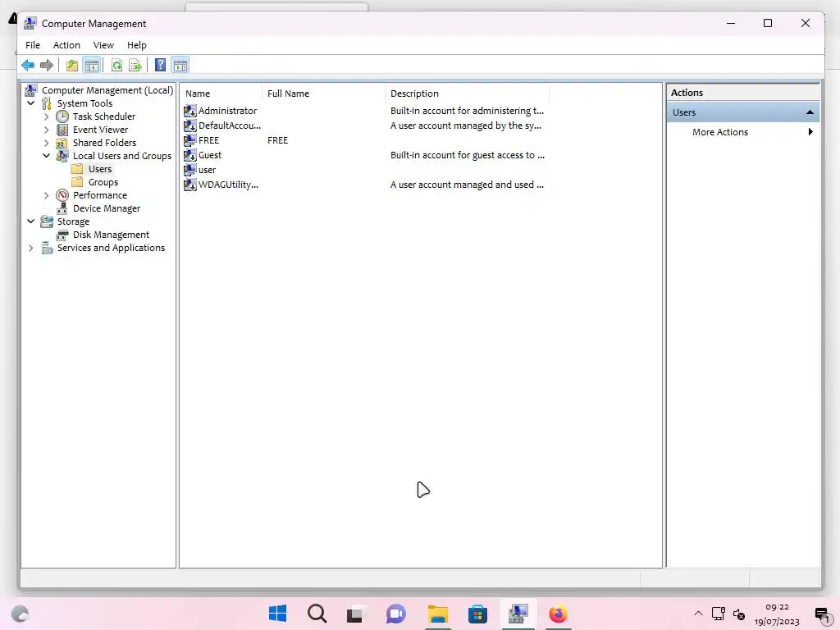Click the FREE user account icon
The image size is (840, 630).
pyautogui.click(x=190, y=140)
